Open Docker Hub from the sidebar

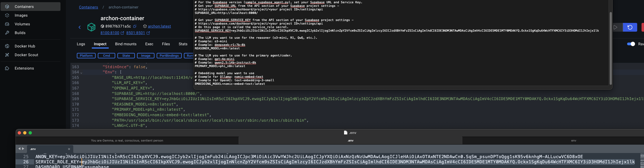[x=31, y=46]
